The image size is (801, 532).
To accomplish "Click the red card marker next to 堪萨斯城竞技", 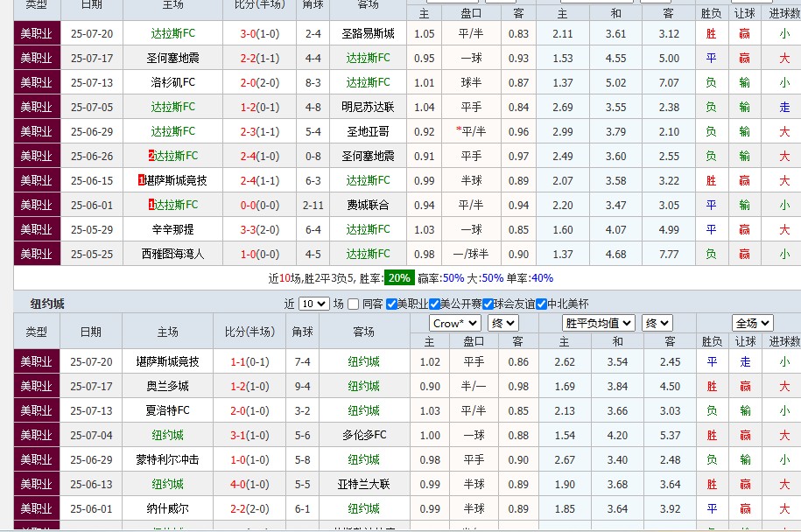I will [140, 180].
